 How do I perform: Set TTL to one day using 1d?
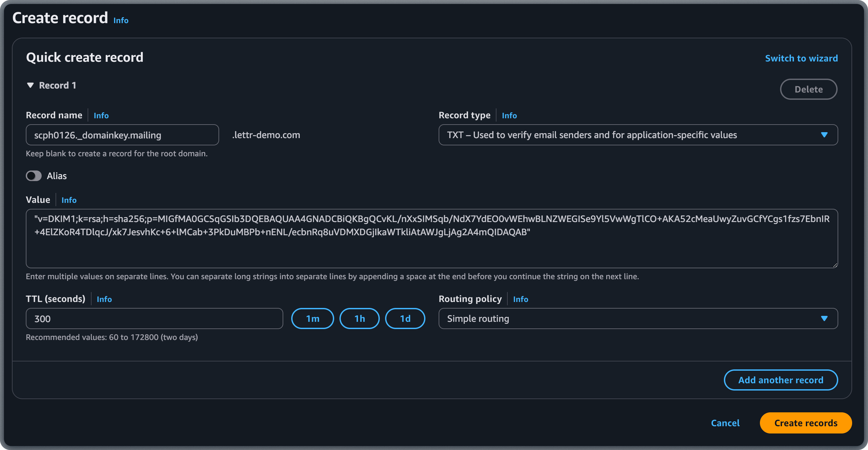[x=405, y=318]
